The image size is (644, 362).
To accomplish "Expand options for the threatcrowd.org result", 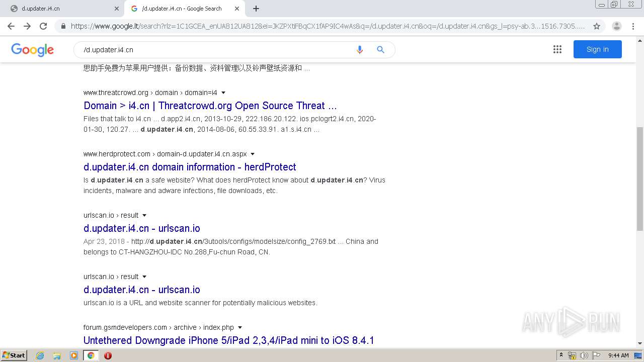I will (223, 93).
